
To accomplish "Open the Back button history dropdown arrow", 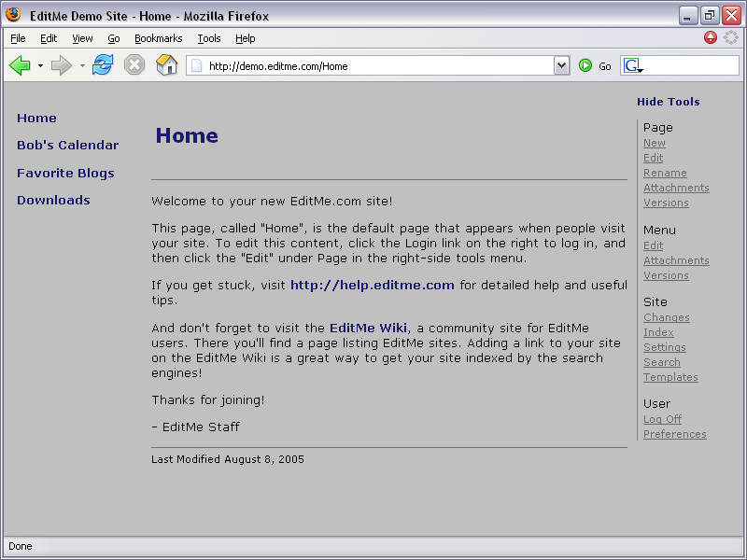I will 40,66.
